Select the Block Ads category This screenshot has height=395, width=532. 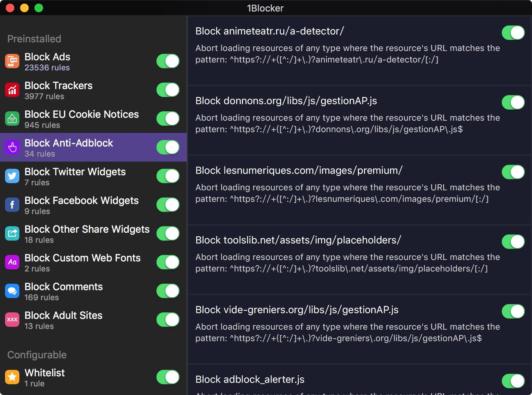(93, 61)
